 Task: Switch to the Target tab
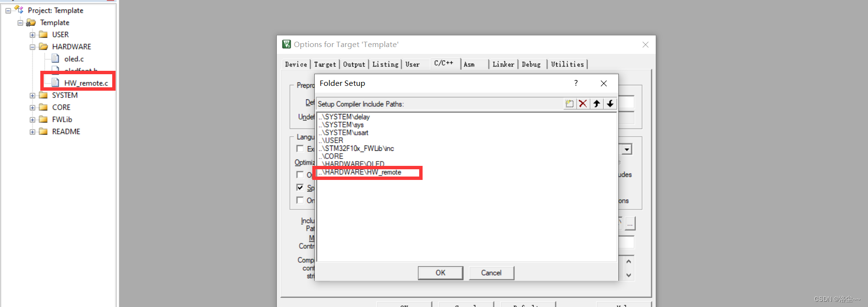[x=325, y=65]
